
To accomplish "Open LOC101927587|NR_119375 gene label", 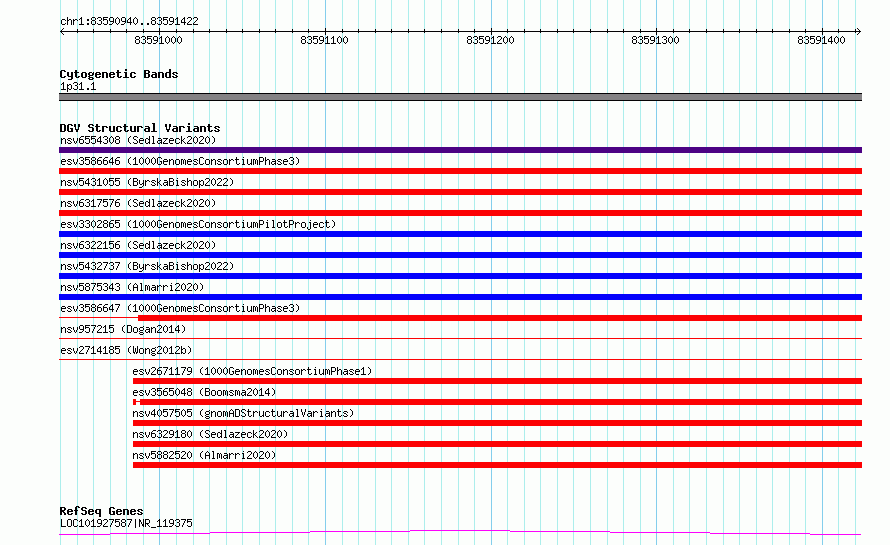I will click(x=126, y=523).
